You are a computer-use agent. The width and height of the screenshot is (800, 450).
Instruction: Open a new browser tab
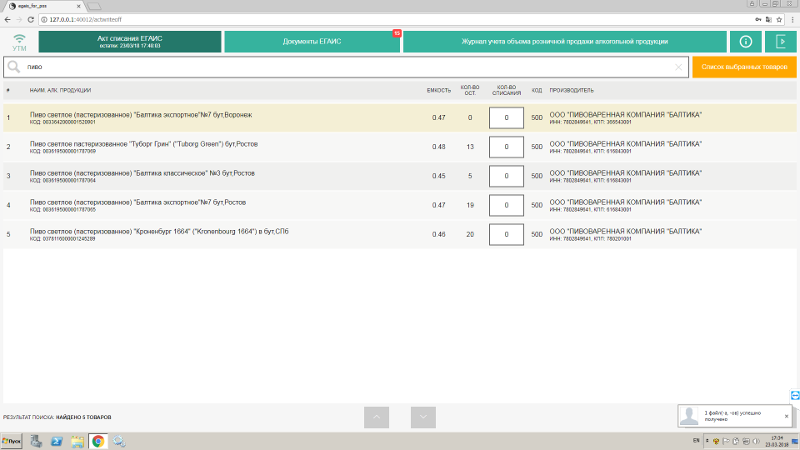(x=94, y=6)
